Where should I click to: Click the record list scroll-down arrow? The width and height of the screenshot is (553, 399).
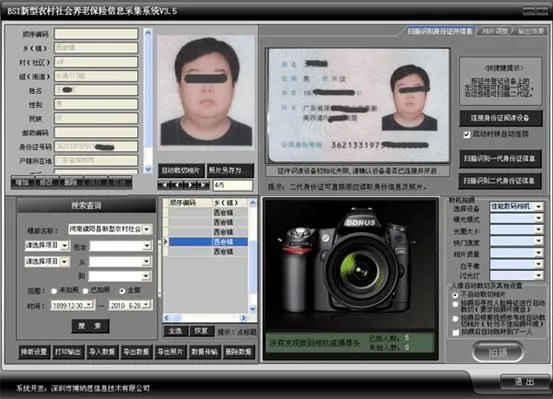click(x=253, y=309)
